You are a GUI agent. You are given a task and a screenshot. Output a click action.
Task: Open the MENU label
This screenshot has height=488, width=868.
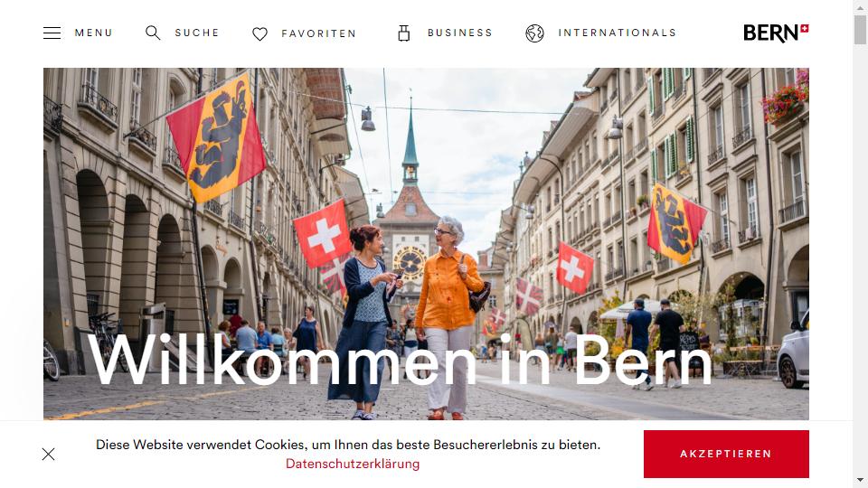click(93, 33)
